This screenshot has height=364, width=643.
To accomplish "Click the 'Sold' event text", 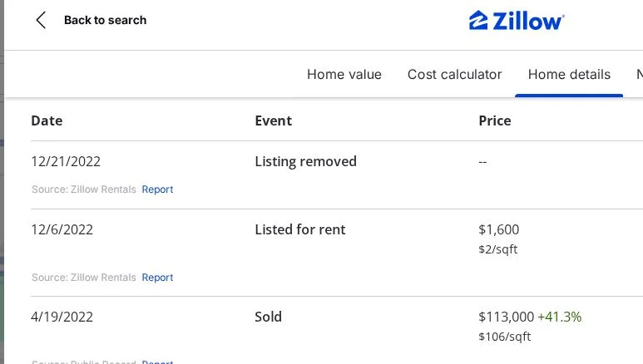I will pos(268,317).
